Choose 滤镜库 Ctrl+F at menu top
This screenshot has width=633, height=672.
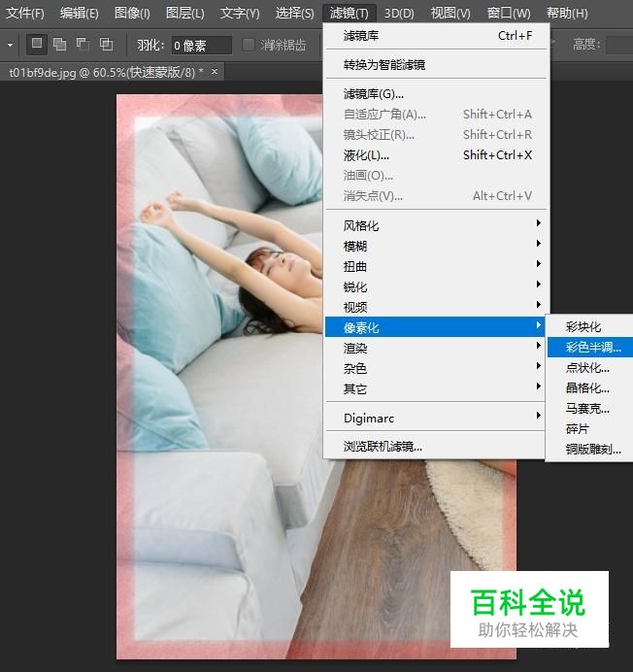tap(436, 36)
